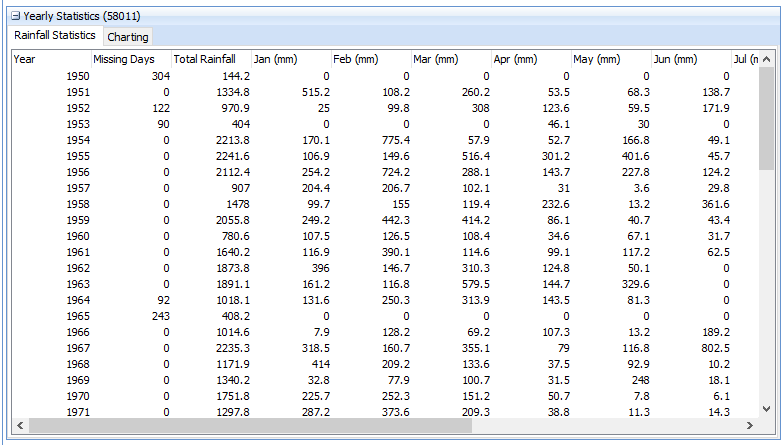Select the year 1953 cell
This screenshot has width=781, height=445.
[x=78, y=124]
